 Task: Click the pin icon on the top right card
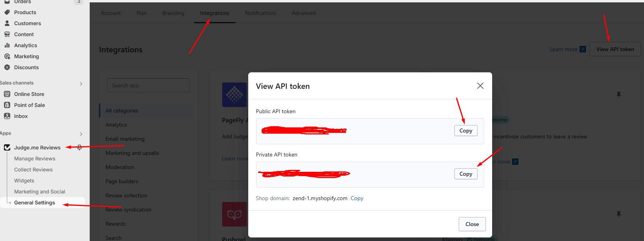(619, 95)
